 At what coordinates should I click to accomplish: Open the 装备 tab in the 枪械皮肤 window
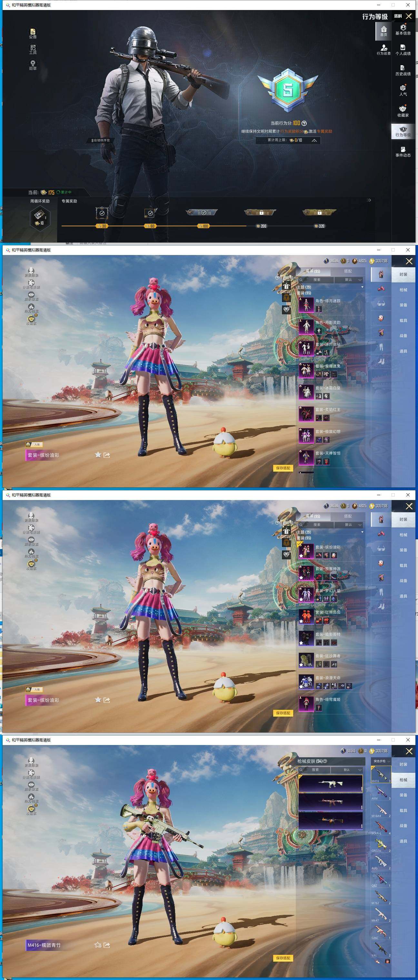point(403,795)
